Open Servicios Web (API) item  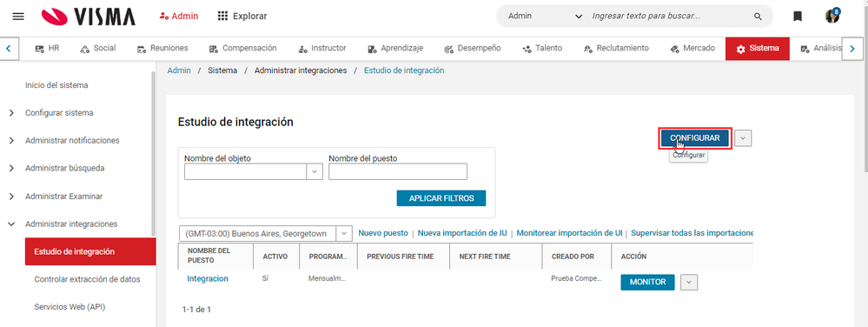(x=70, y=307)
